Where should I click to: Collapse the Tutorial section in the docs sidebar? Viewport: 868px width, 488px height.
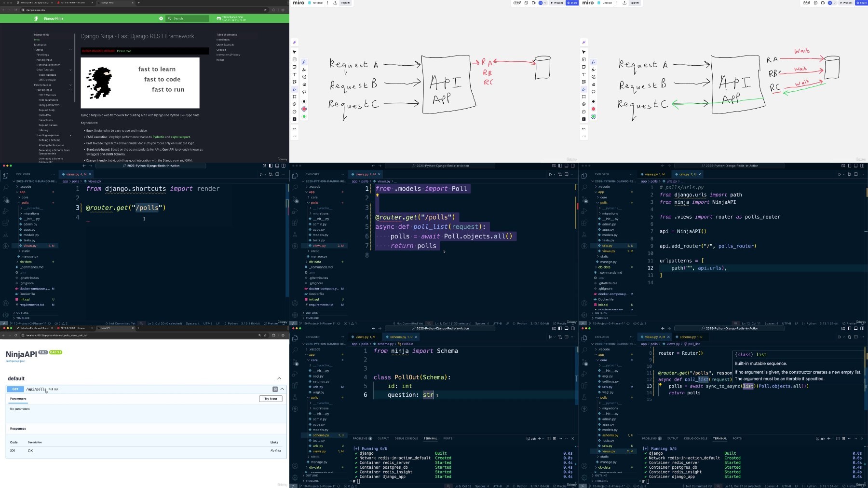coord(70,50)
